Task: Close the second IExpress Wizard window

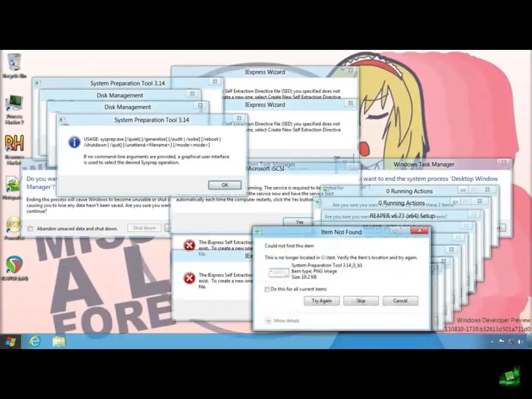Action: tap(351, 103)
